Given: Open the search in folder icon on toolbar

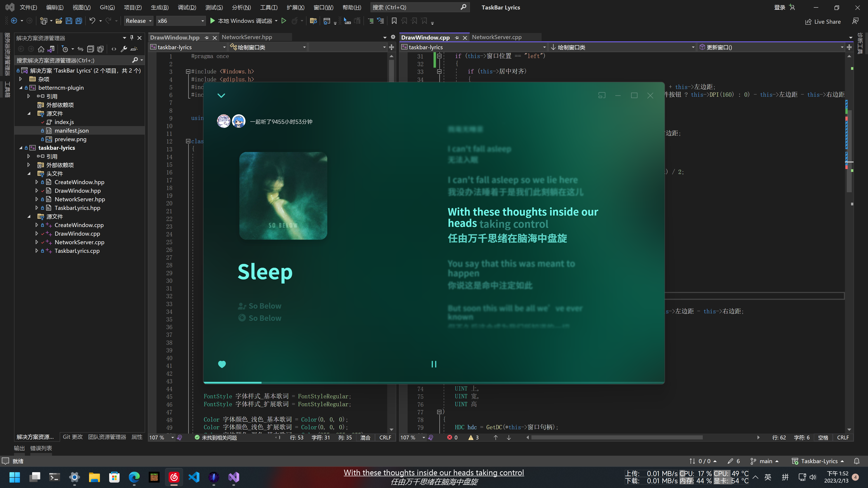Looking at the screenshot, I should [313, 21].
